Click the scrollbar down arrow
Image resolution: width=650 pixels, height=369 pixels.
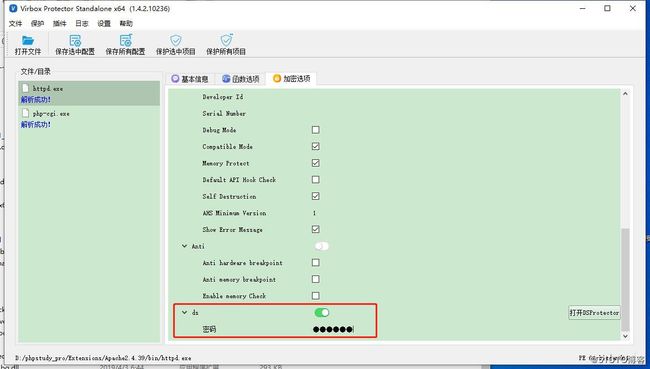[625, 336]
